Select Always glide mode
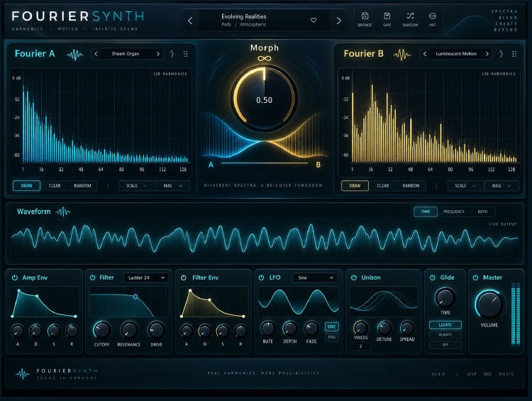Viewport: 532px width, 401px height. click(445, 335)
